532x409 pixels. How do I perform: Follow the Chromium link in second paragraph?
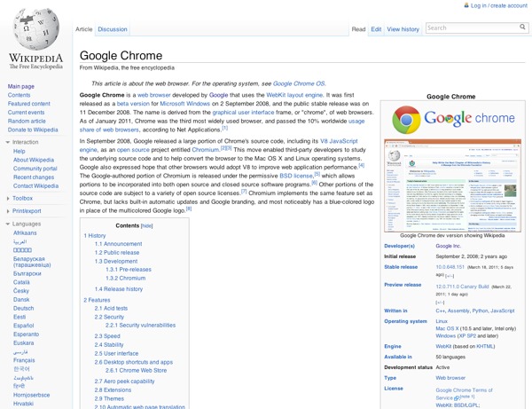point(206,150)
